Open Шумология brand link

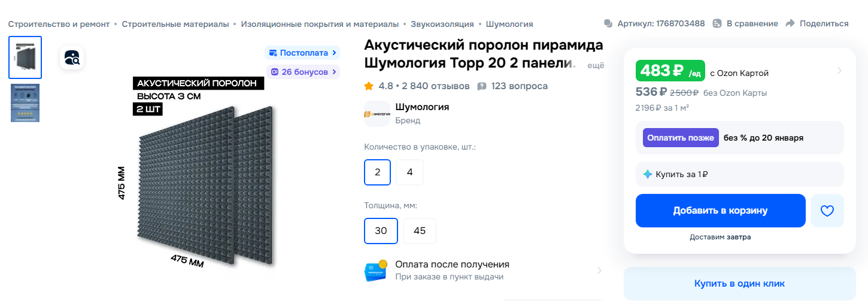(x=422, y=107)
